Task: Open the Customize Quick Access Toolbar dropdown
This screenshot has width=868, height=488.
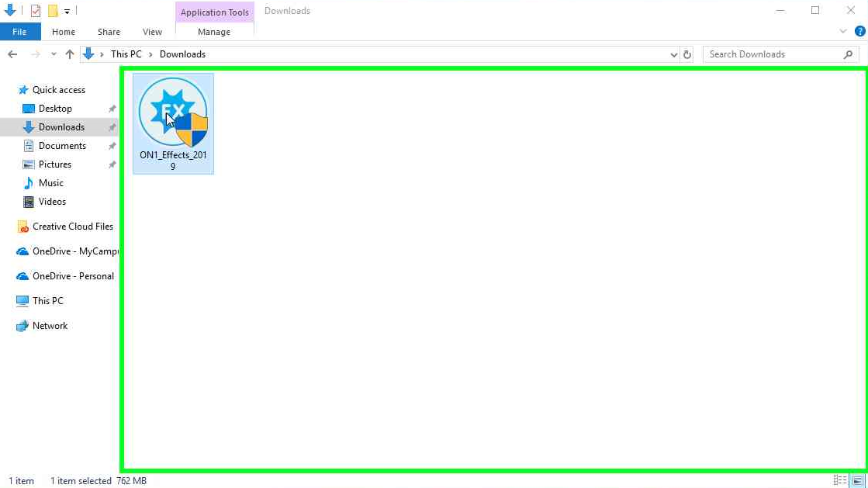Action: pyautogui.click(x=67, y=11)
